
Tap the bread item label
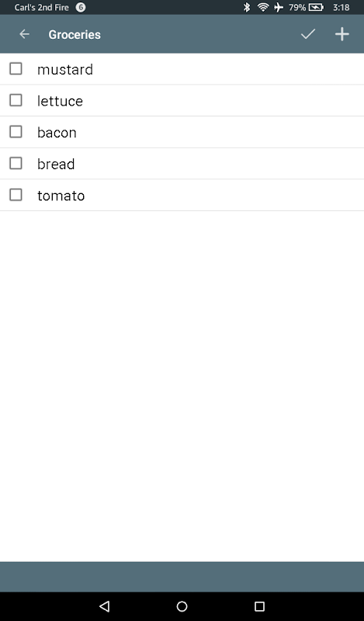tap(56, 164)
